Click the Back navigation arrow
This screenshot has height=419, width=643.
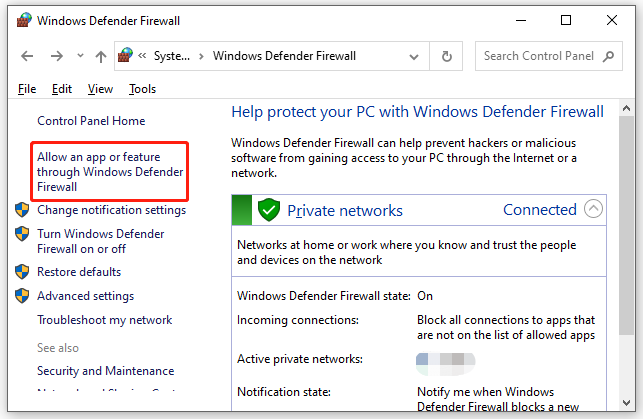pos(25,56)
